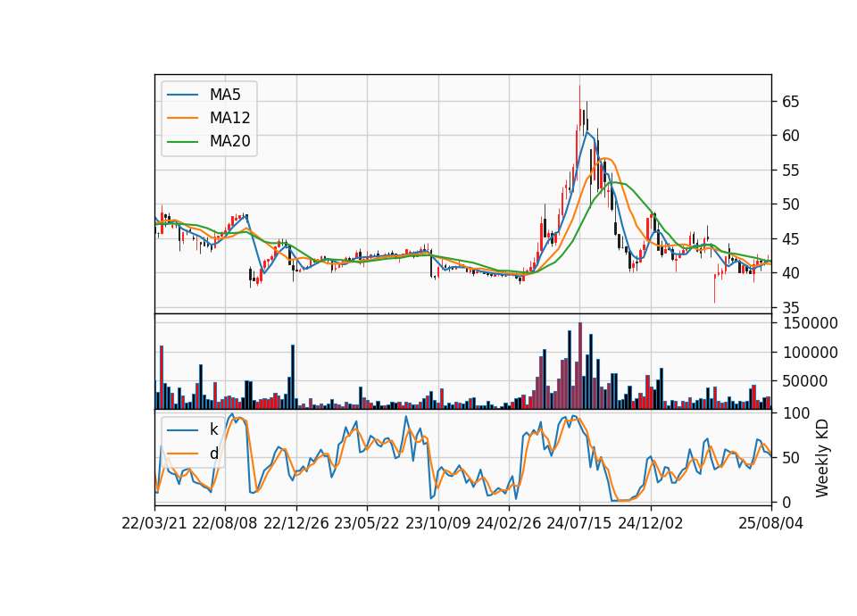This screenshot has height=616, width=857.
Task: Click the 65 price axis label
Action: [791, 102]
